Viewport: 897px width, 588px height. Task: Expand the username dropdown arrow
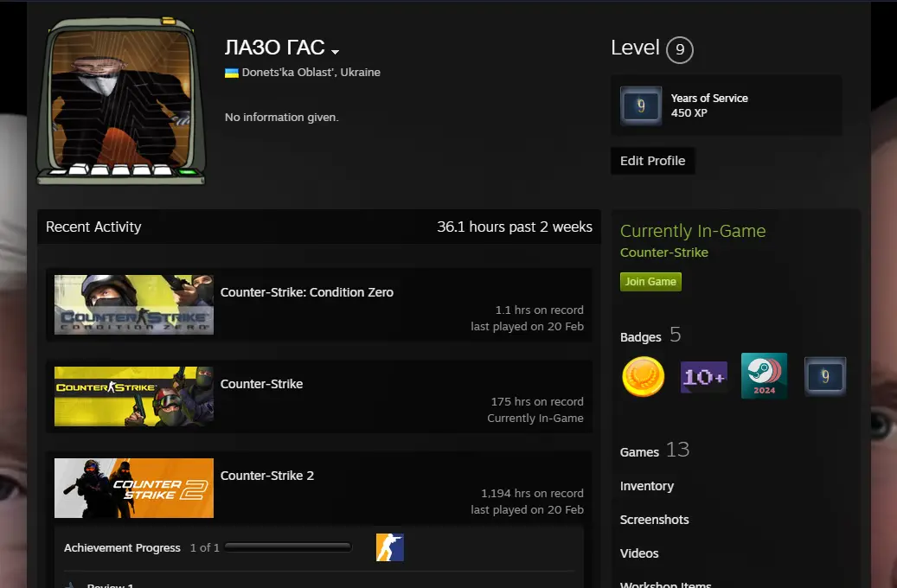click(x=335, y=52)
